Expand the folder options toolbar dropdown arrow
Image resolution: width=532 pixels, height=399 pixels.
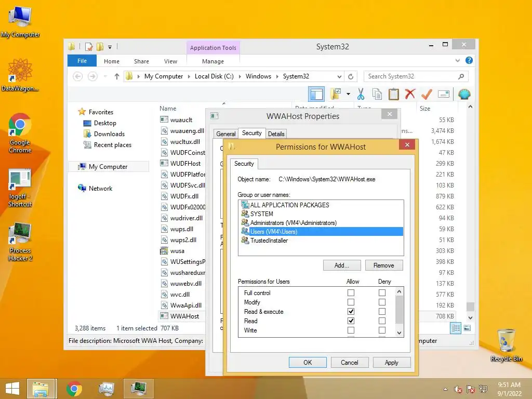click(x=348, y=94)
